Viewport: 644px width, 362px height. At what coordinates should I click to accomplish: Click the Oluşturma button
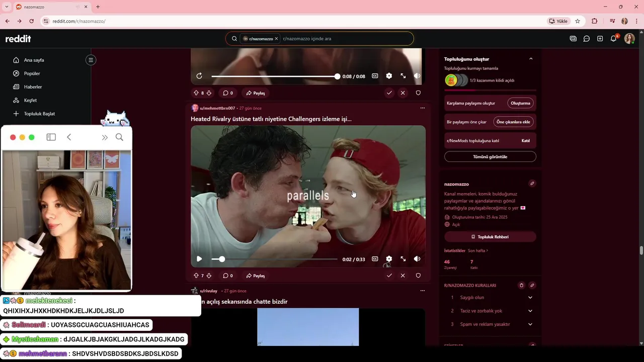[x=521, y=103]
